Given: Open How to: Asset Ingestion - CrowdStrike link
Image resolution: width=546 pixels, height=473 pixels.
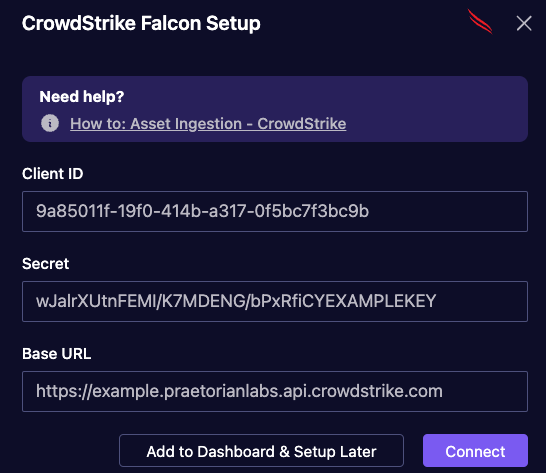Looking at the screenshot, I should tap(208, 124).
